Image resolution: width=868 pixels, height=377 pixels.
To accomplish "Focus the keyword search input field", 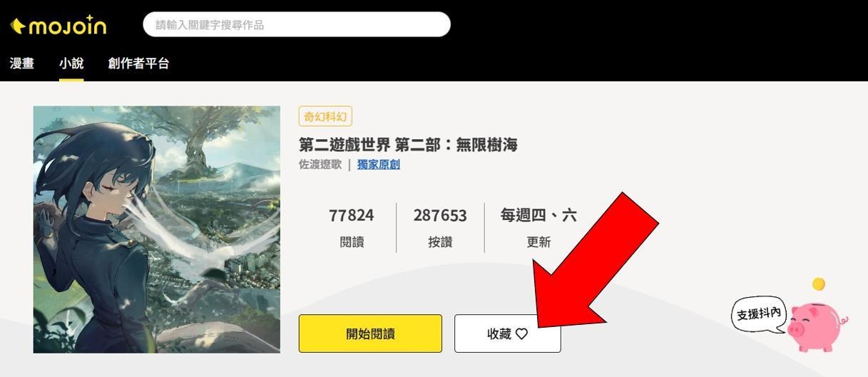I will [297, 25].
